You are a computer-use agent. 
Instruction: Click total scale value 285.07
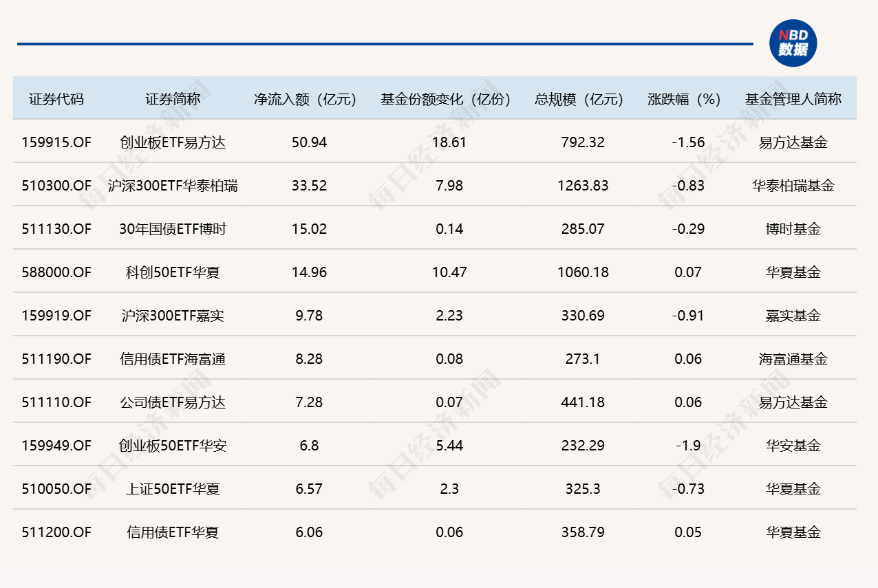[583, 229]
